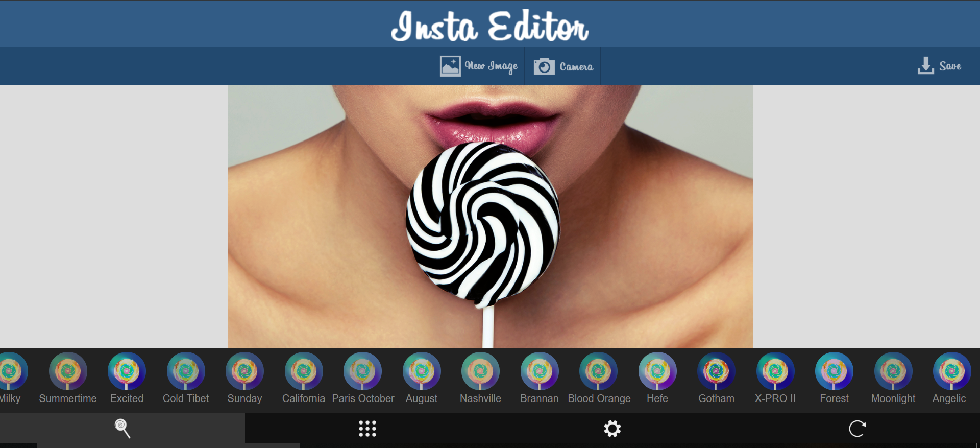
Task: Select the Summertime filter thumbnail
Action: coord(68,371)
